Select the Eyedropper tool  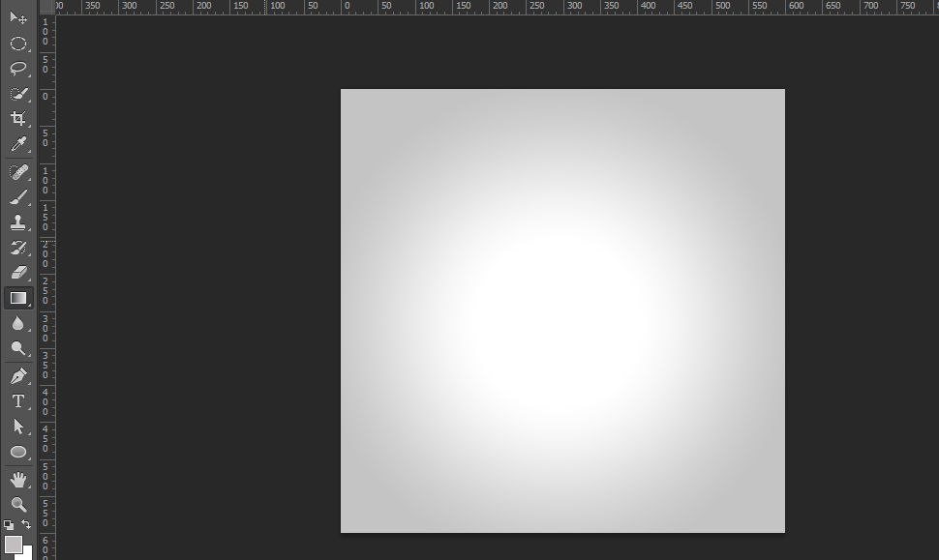17,145
